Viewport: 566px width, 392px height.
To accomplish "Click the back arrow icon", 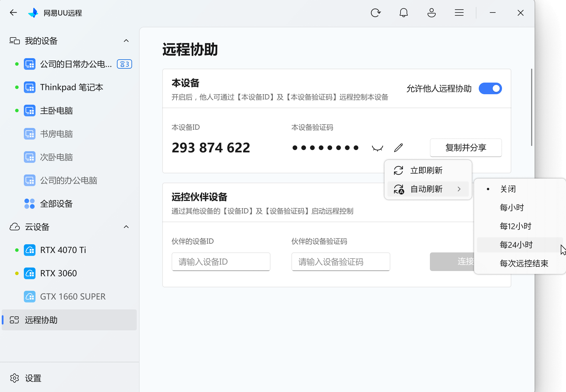I will (x=13, y=13).
